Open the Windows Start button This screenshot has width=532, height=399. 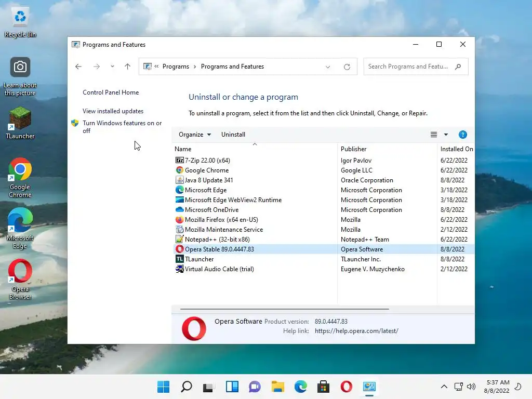coord(163,387)
